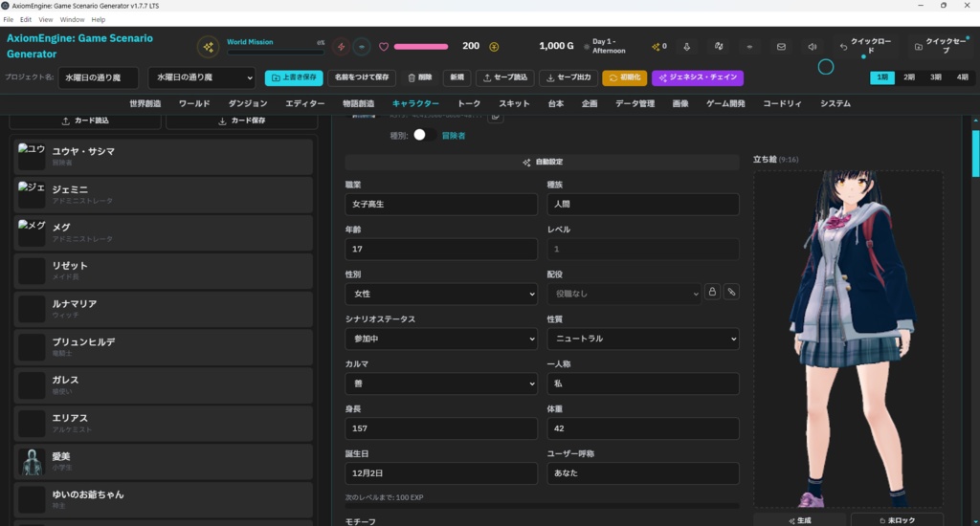Click the 名前をつけて保存 button
Viewport: 980px width, 526px height.
click(361, 77)
